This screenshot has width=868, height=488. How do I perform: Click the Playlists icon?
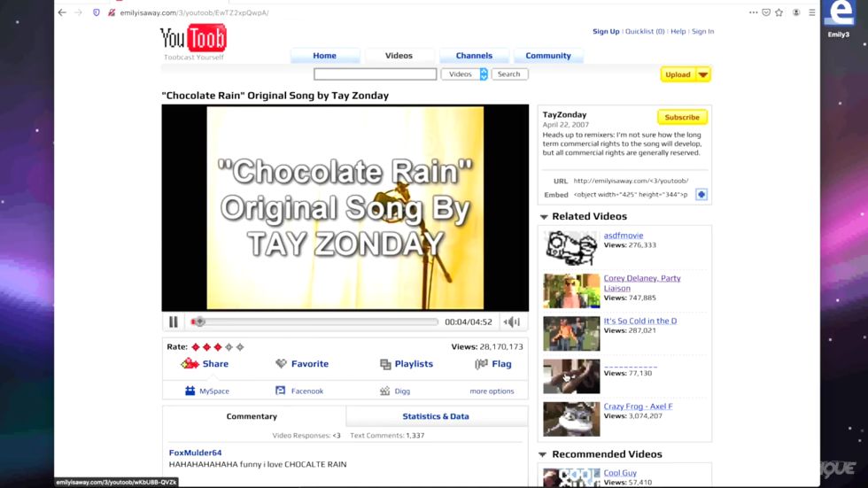[385, 363]
